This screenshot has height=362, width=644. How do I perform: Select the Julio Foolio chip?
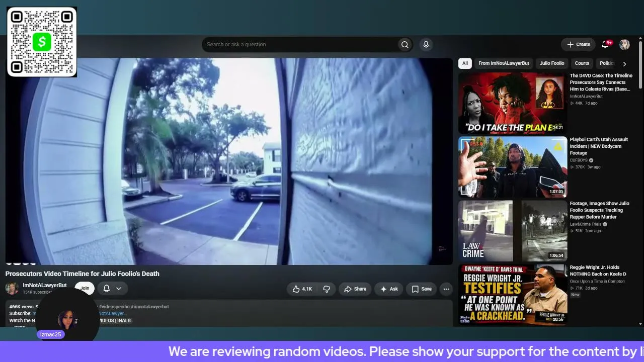(x=552, y=63)
